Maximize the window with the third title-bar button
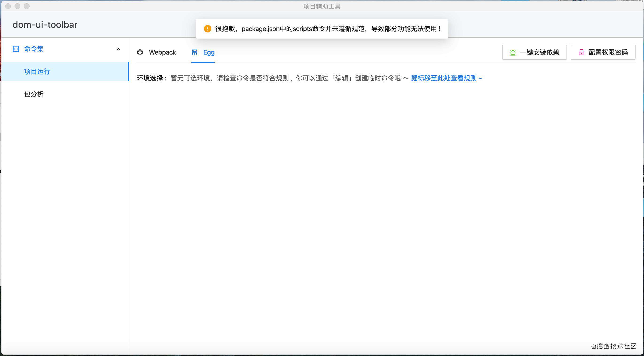The width and height of the screenshot is (644, 356). click(x=27, y=6)
